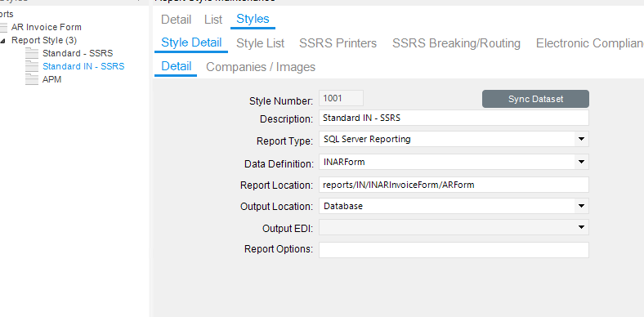Click the Output Location label

276,207
